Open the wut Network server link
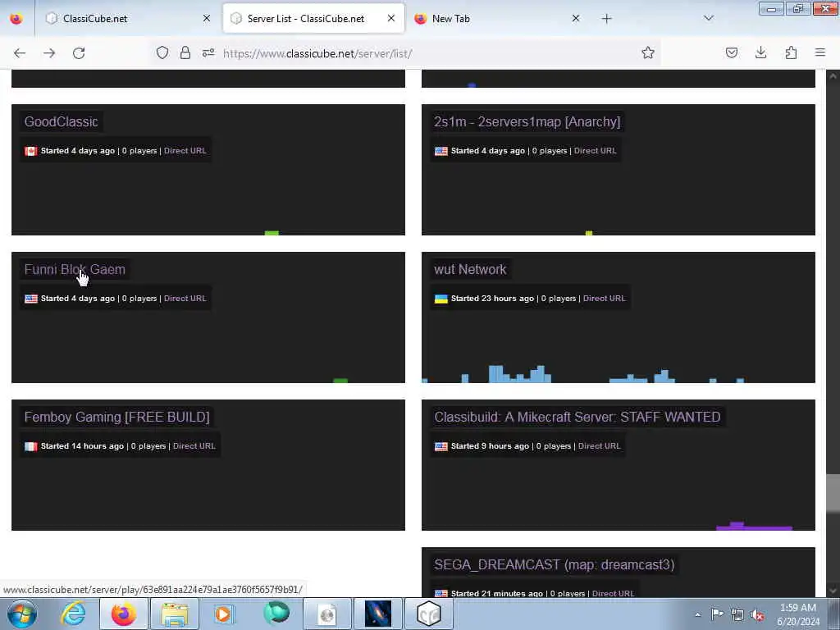The image size is (840, 630). [470, 269]
